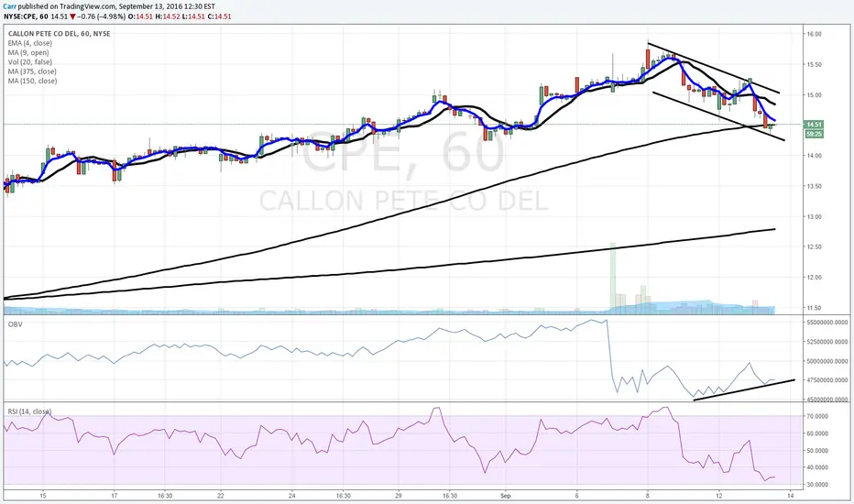854x504 pixels.
Task: Click the H:14.52 high value
Action: pos(167,16)
